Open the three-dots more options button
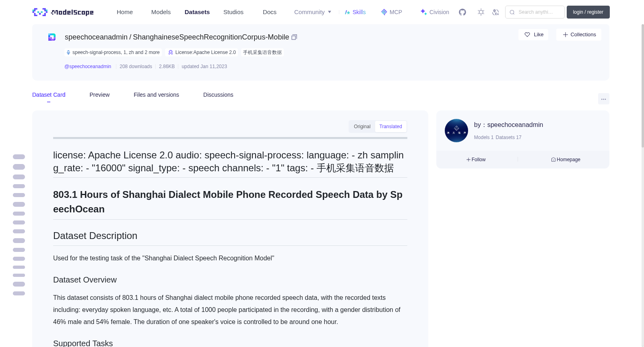Image resolution: width=644 pixels, height=347 pixels. 603,99
